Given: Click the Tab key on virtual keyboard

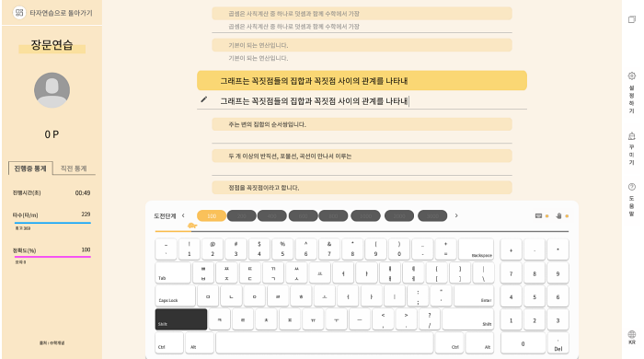Looking at the screenshot, I should tap(173, 272).
